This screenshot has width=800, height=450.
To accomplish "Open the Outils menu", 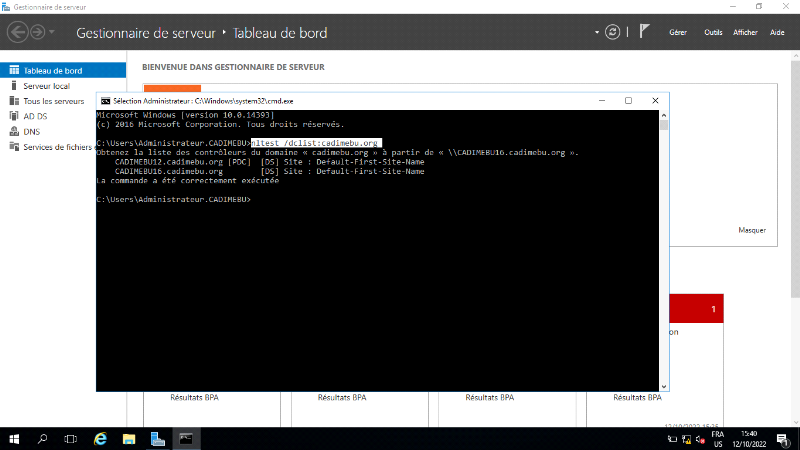I will coord(713,32).
